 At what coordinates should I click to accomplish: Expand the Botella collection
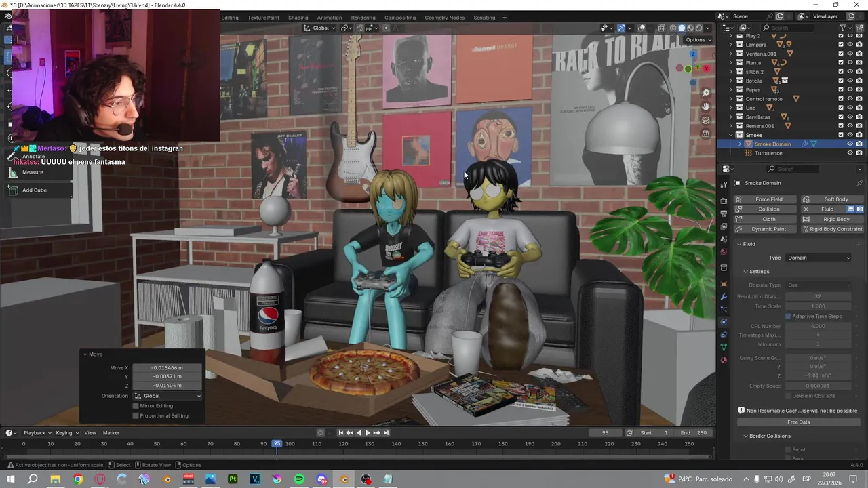click(x=731, y=81)
